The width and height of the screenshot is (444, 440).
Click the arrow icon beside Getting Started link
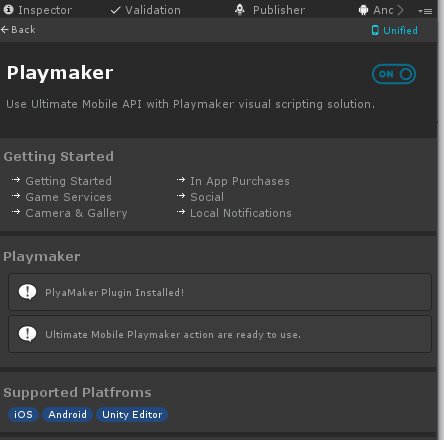coord(16,180)
